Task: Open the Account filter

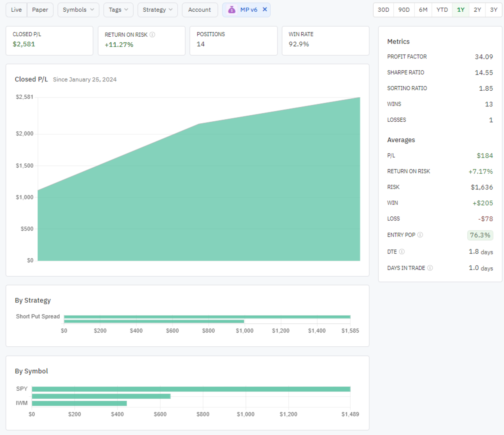Action: (200, 10)
